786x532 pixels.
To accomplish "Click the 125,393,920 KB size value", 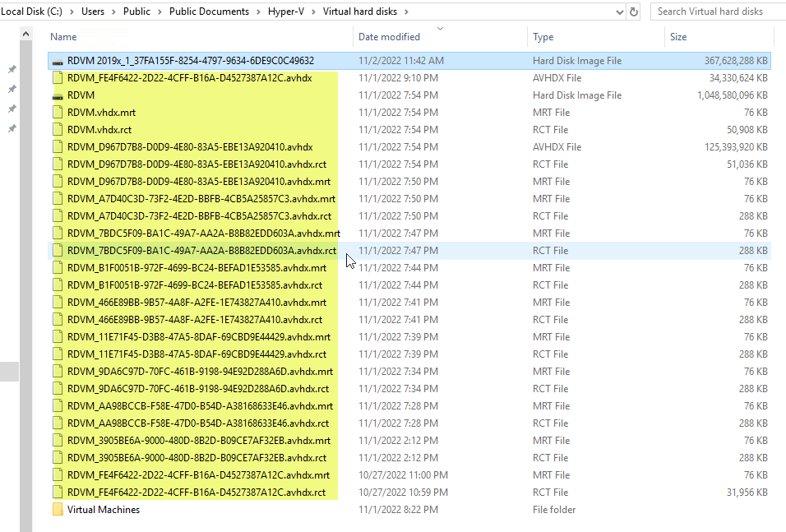I will 736,147.
